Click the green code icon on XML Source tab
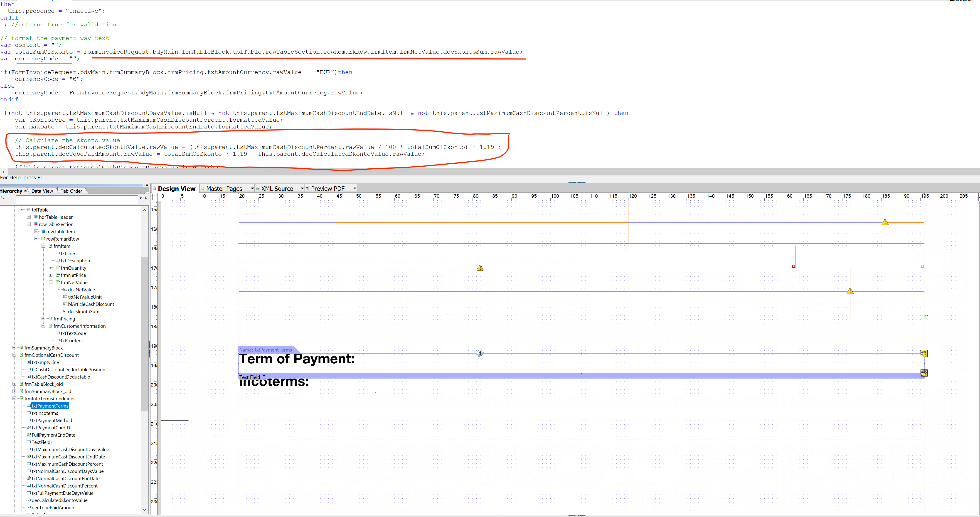This screenshot has height=517, width=980. [258, 188]
